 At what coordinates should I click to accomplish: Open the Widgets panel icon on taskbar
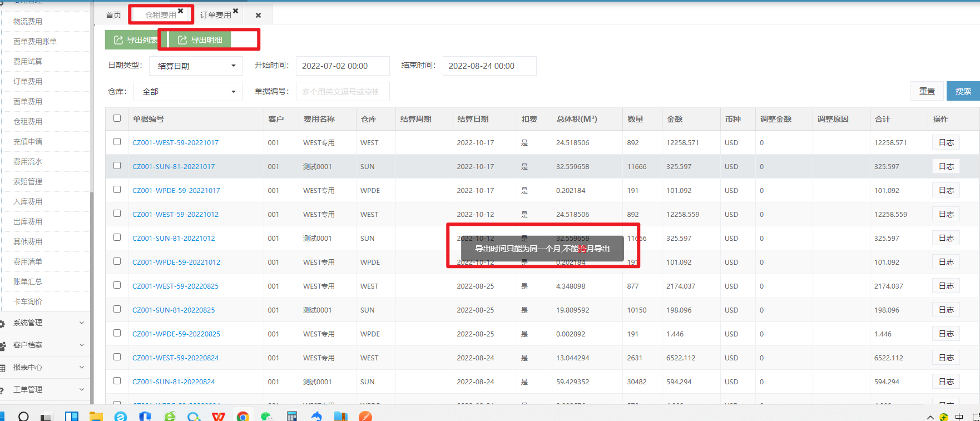[72, 416]
